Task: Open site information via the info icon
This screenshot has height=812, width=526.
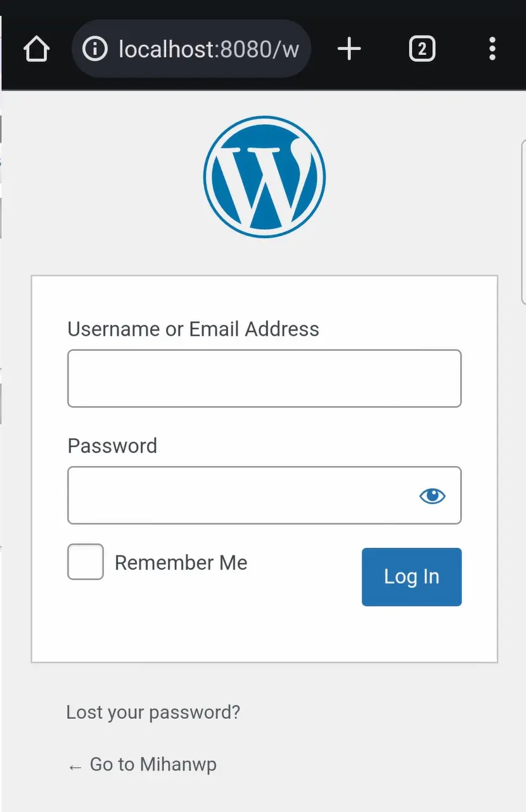Action: [x=95, y=49]
